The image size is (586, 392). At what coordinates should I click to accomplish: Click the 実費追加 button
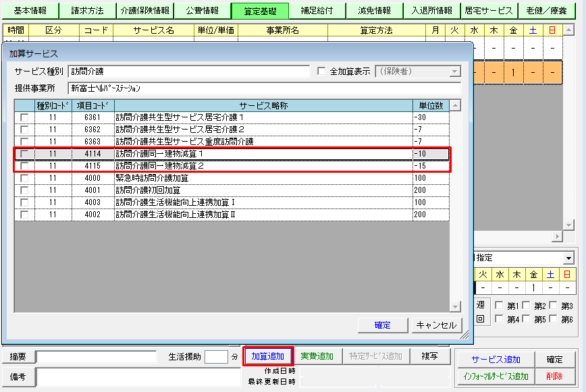click(317, 356)
